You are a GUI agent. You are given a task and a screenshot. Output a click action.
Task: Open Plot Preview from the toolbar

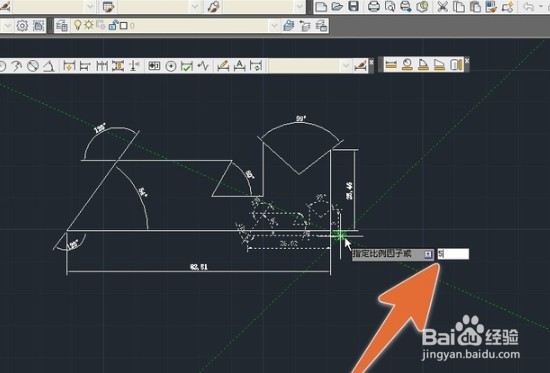pyautogui.click(x=390, y=6)
